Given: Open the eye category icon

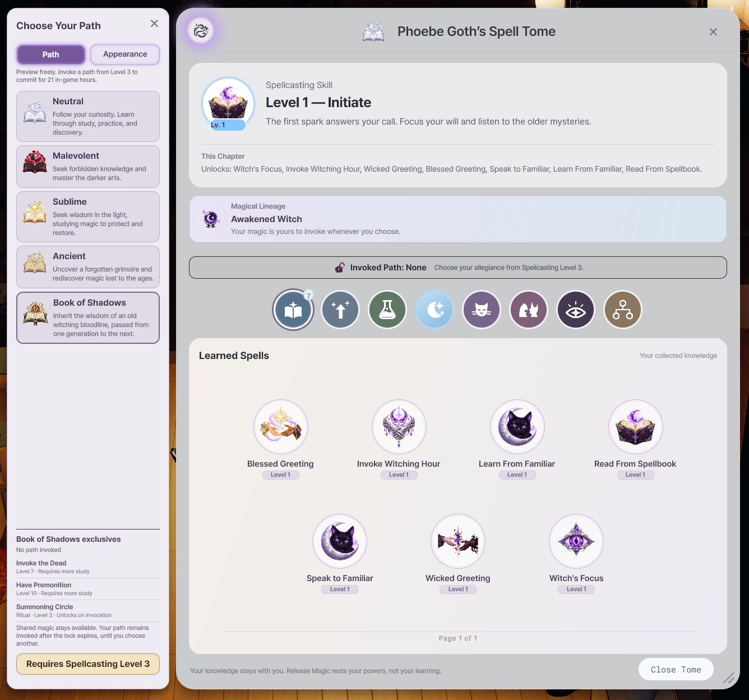Looking at the screenshot, I should tap(576, 310).
